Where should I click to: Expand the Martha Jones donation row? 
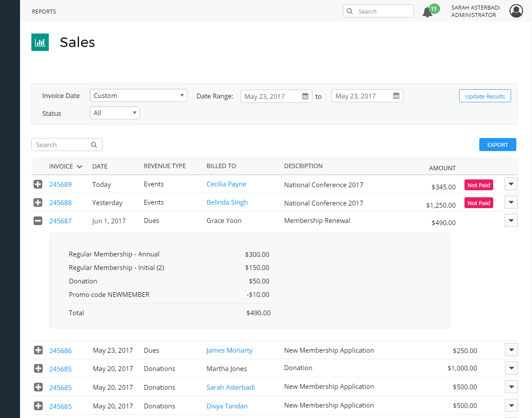[x=38, y=368]
